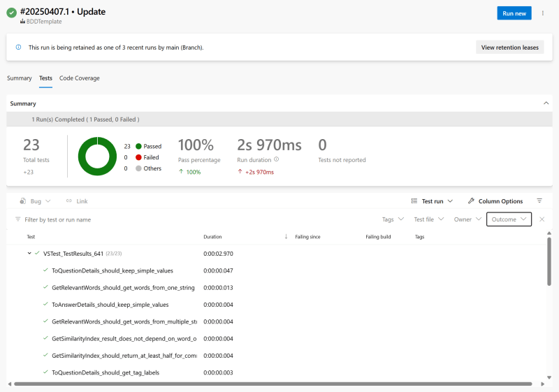Screen dimensions: 559x392
Task: Click check icon of ToQuestionDetails_should_get_tag_labels
Action: coord(45,372)
